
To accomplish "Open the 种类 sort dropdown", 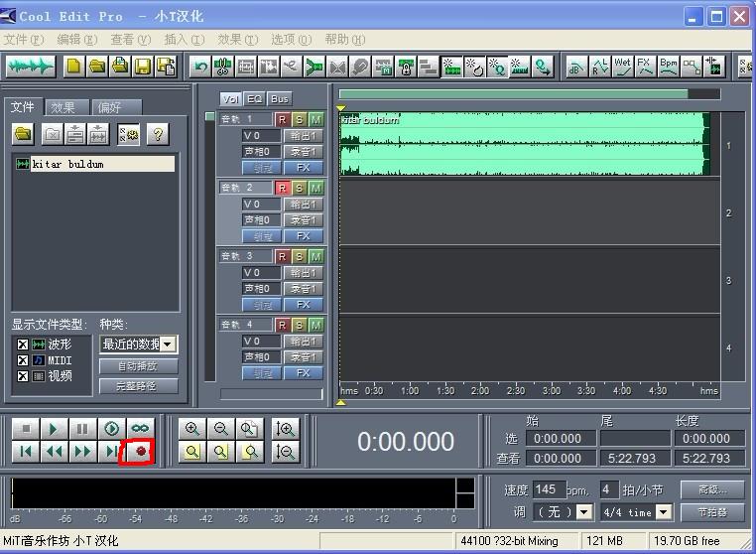I will (x=168, y=345).
